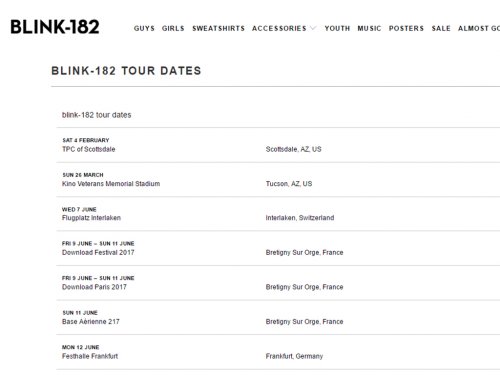Open the Almost Gone menu item
Screen dimensions: 500x375
pos(479,28)
